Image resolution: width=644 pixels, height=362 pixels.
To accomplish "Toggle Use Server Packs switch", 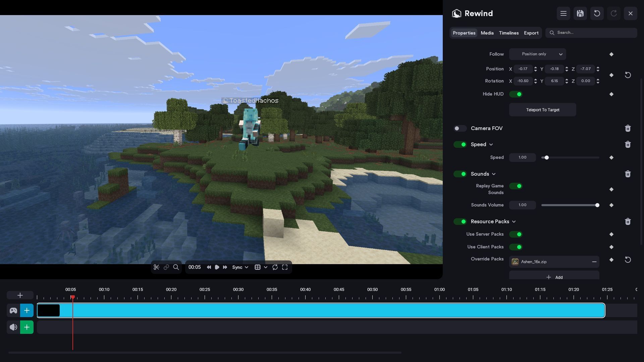I will (x=516, y=234).
